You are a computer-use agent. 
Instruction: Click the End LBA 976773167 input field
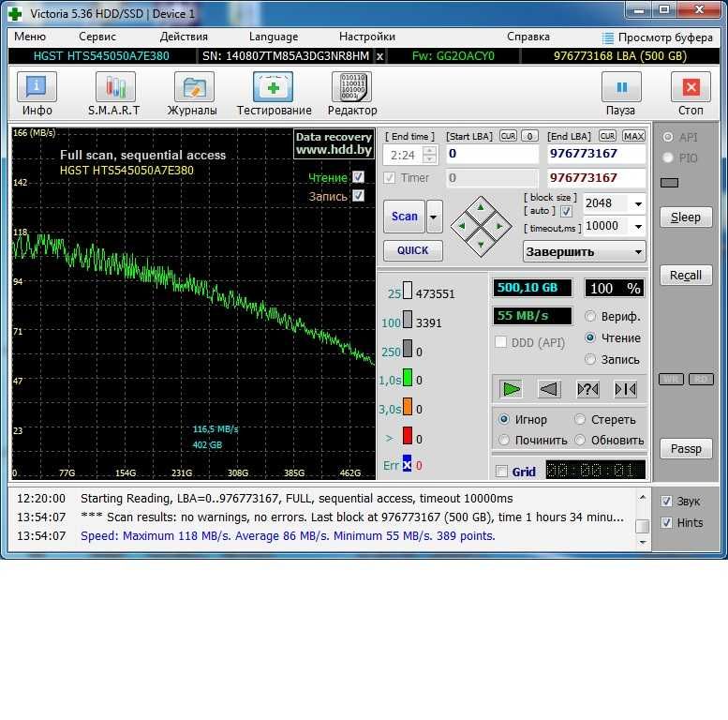596,154
